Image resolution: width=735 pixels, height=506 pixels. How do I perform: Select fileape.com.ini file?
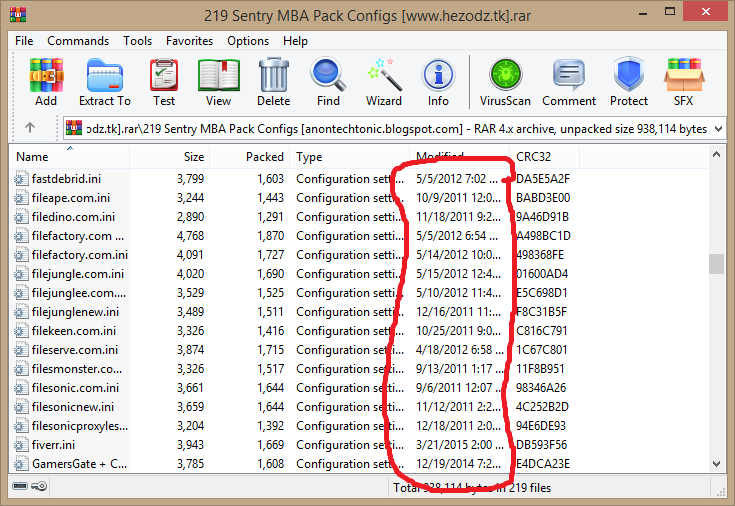(71, 198)
